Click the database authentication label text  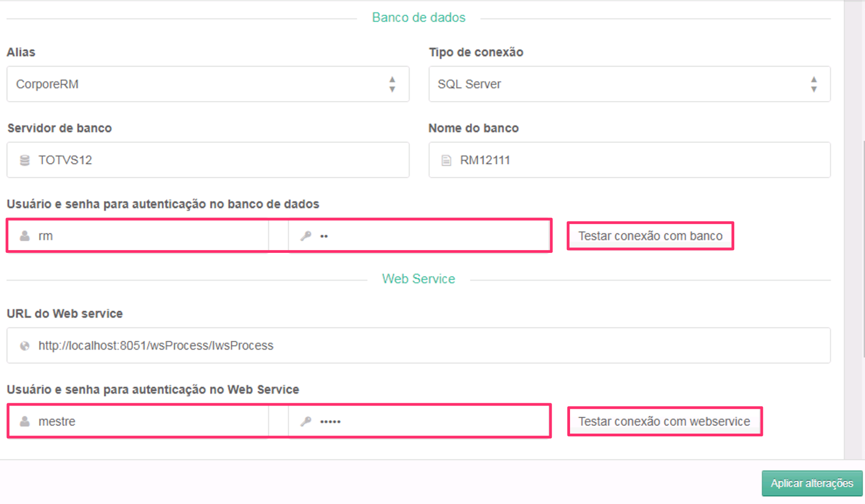[x=163, y=204]
